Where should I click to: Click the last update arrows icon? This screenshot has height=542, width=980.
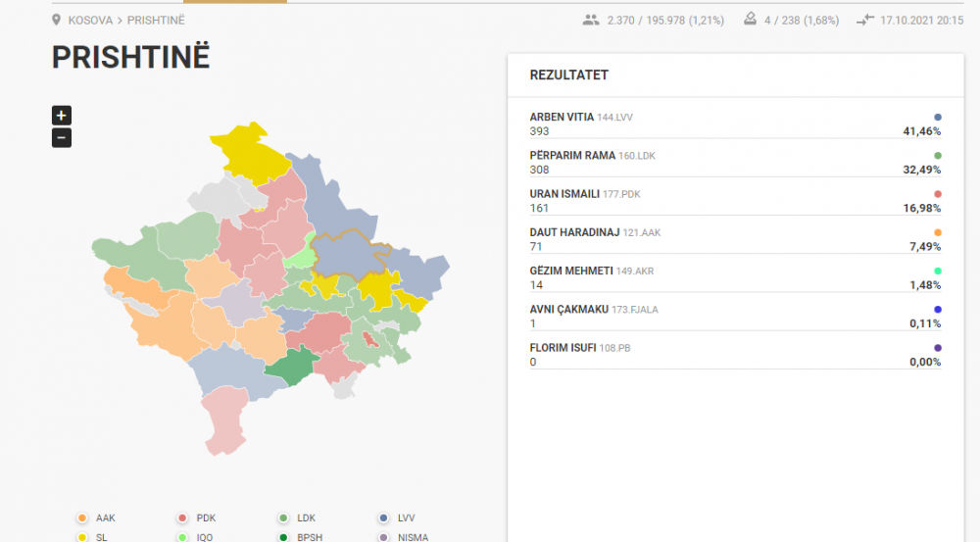(863, 20)
